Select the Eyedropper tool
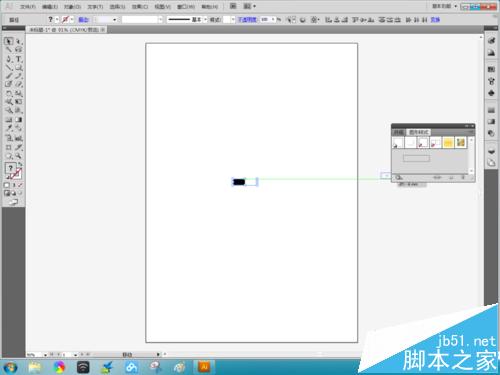This screenshot has width=500, height=375. coord(9,128)
